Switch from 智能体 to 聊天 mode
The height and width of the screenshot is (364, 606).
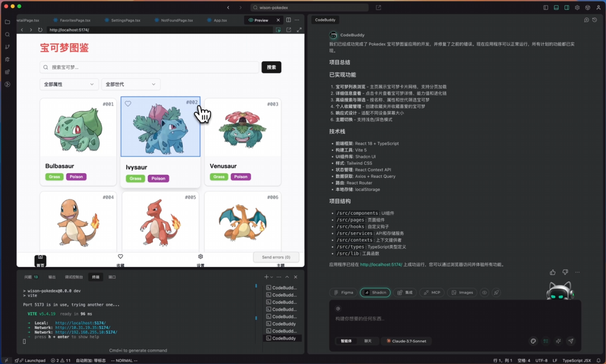368,341
